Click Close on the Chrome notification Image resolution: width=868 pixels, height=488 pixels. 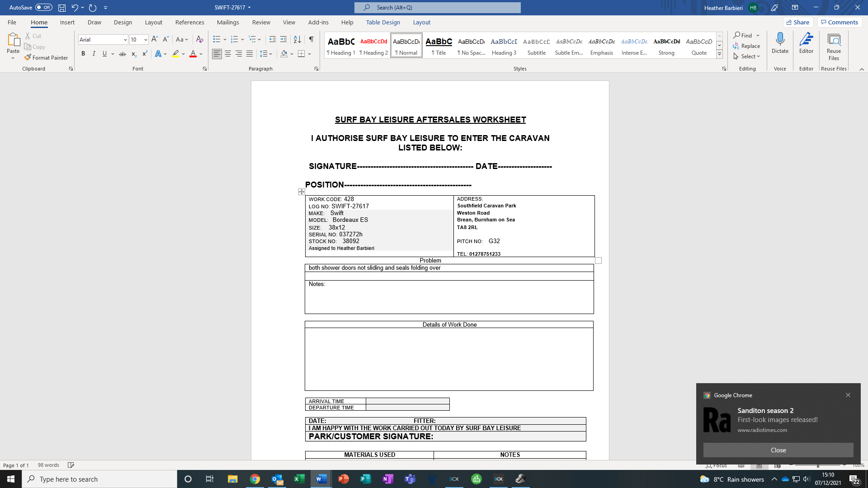click(778, 450)
